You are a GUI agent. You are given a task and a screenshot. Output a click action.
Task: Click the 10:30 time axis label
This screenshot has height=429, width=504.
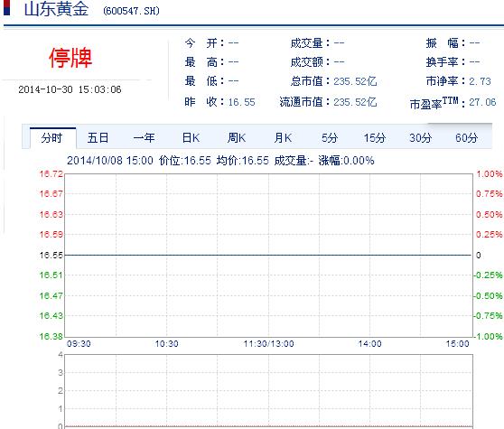(166, 344)
